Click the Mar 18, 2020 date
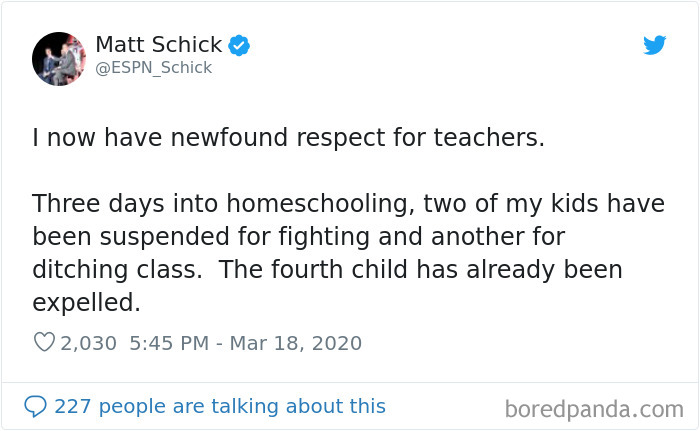The image size is (700, 431). click(298, 343)
